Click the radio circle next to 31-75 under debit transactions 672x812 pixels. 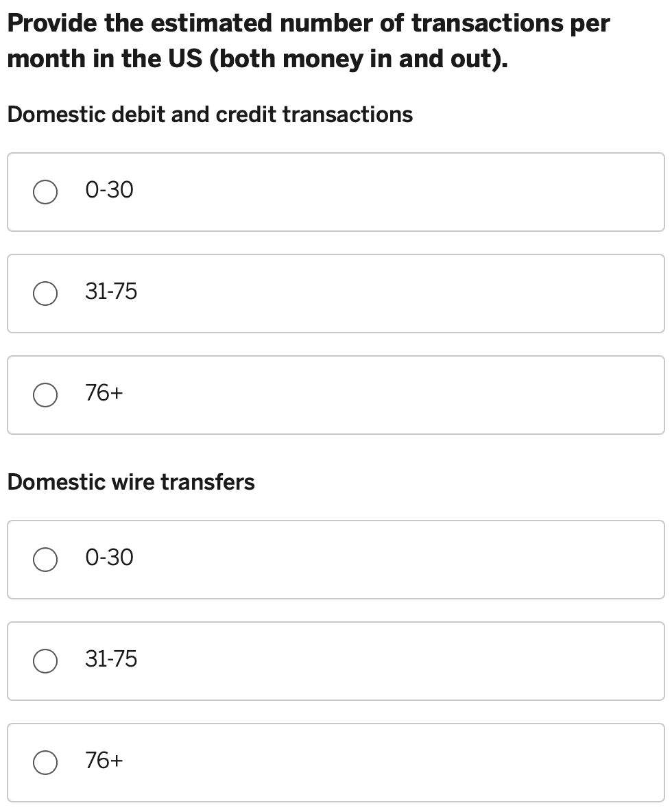tap(45, 294)
